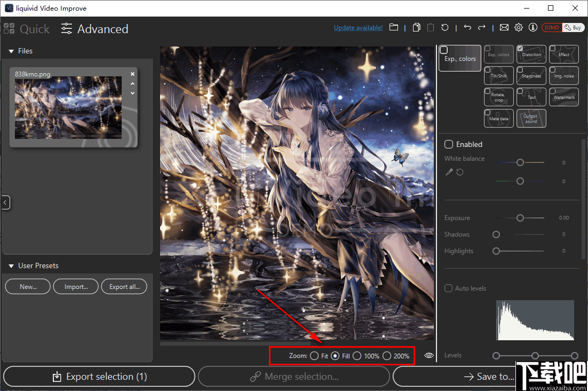Select the Effect panel
Screen dimensions: 588x391
(x=563, y=54)
